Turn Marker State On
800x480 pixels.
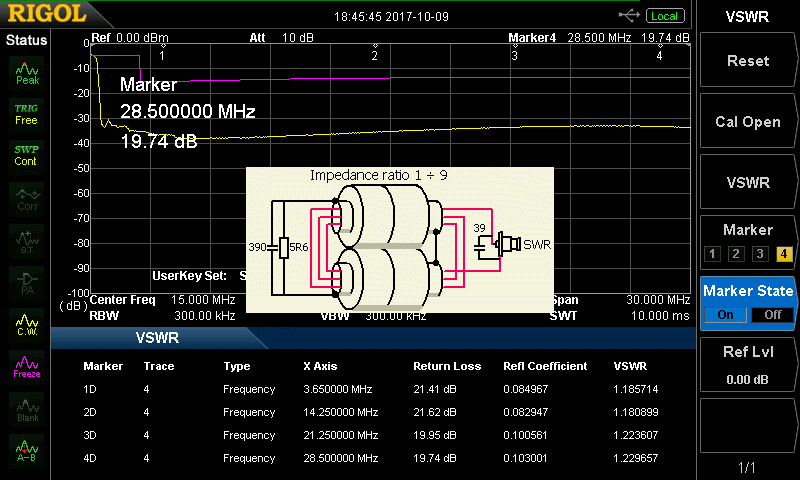point(724,314)
